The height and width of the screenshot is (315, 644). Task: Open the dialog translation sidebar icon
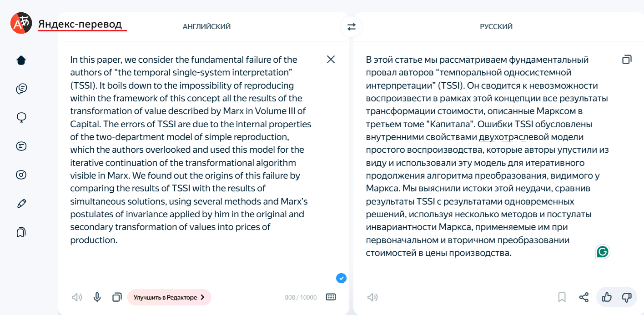point(21,89)
